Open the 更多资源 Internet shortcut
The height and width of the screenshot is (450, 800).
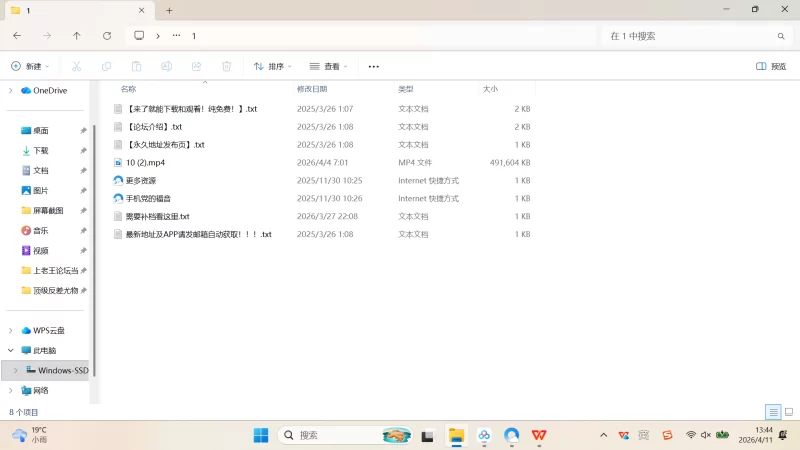click(x=140, y=180)
